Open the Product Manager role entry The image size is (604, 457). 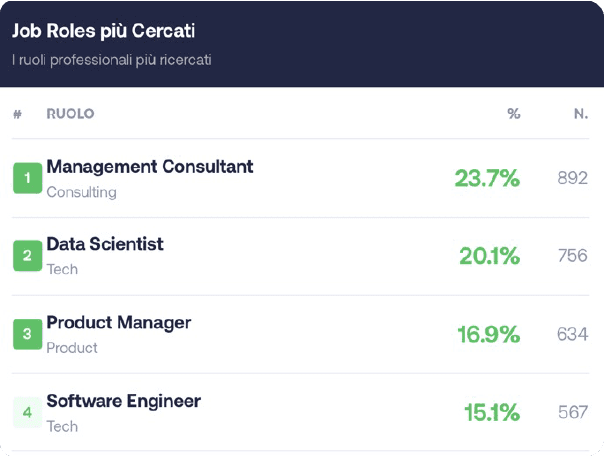pyautogui.click(x=118, y=323)
